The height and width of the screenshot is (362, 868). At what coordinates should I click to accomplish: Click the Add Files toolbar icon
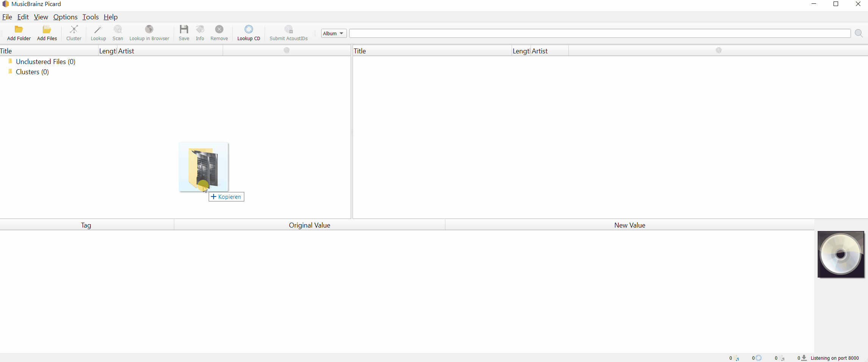[47, 30]
